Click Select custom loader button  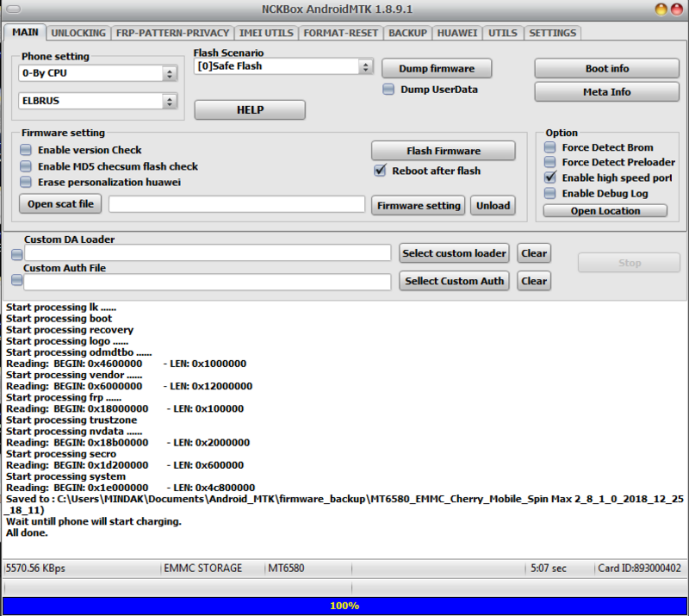click(454, 253)
